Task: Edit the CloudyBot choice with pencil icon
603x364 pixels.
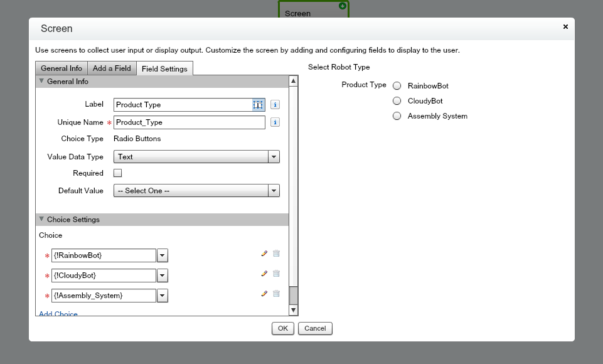Action: (x=264, y=274)
